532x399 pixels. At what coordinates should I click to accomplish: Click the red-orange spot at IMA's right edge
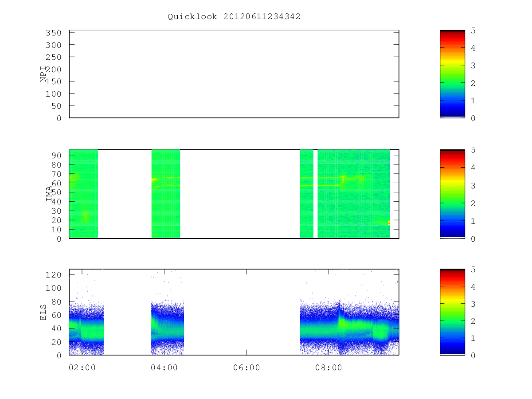click(389, 223)
